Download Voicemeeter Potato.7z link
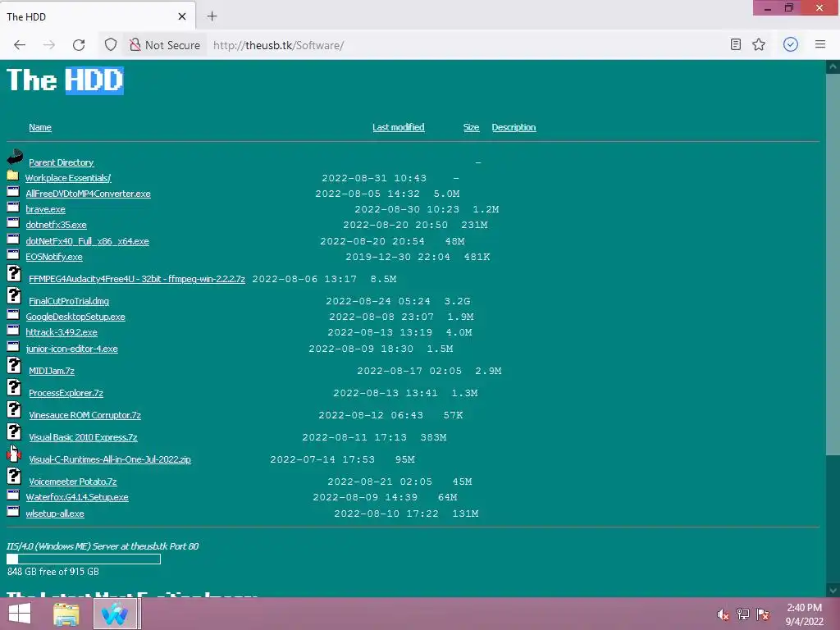 click(73, 482)
